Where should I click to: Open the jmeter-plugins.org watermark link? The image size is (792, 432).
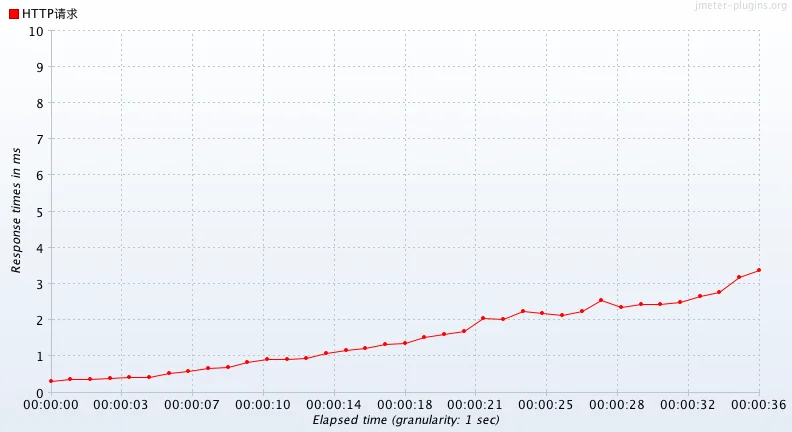[740, 6]
